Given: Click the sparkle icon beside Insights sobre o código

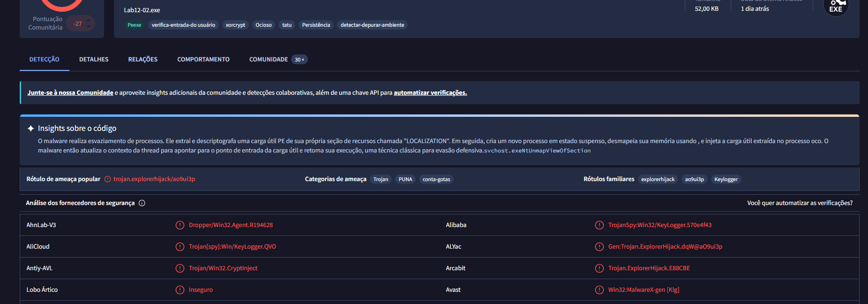Looking at the screenshot, I should (31, 128).
